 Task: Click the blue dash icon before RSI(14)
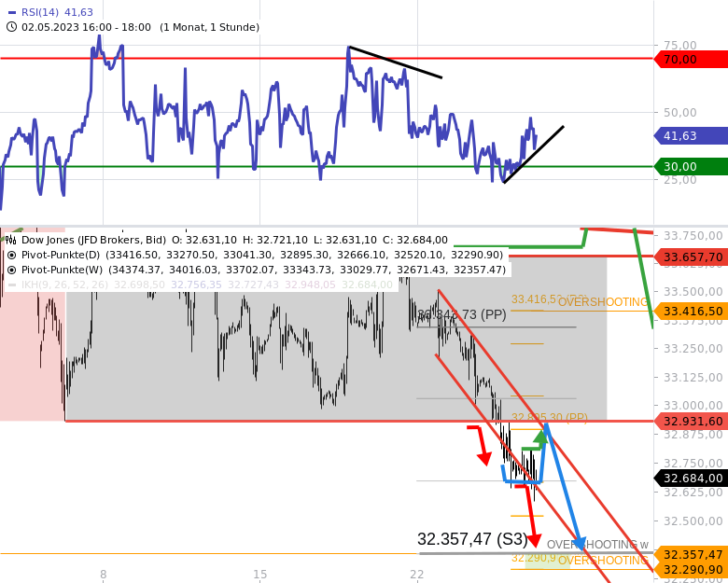pyautogui.click(x=12, y=12)
